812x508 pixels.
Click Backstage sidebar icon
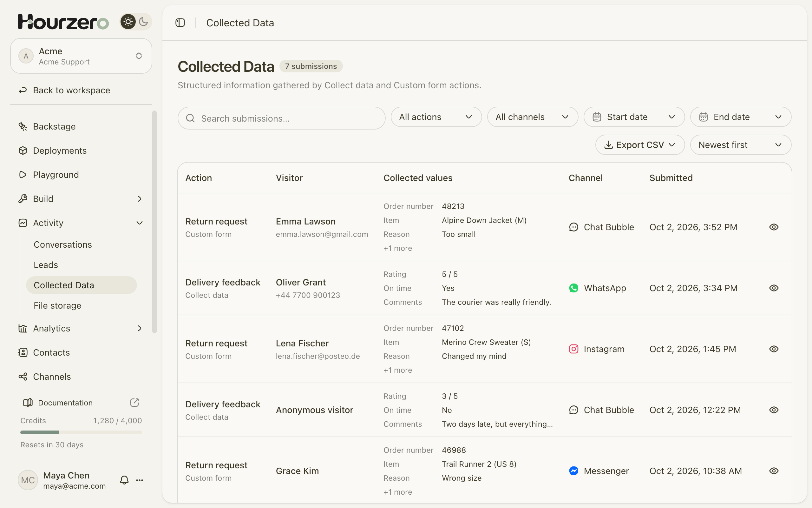pyautogui.click(x=23, y=126)
